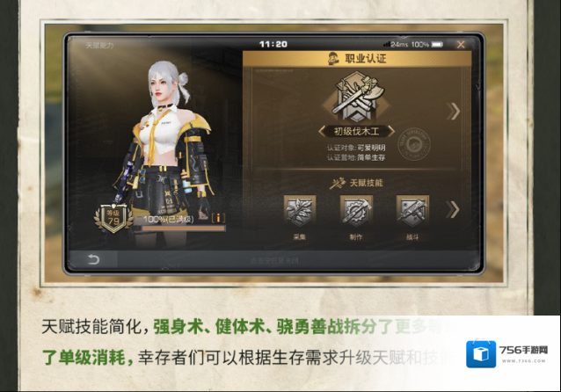This screenshot has height=392, width=561.
Task: Click the info icon beside 100%(已满级)
Action: point(218,218)
